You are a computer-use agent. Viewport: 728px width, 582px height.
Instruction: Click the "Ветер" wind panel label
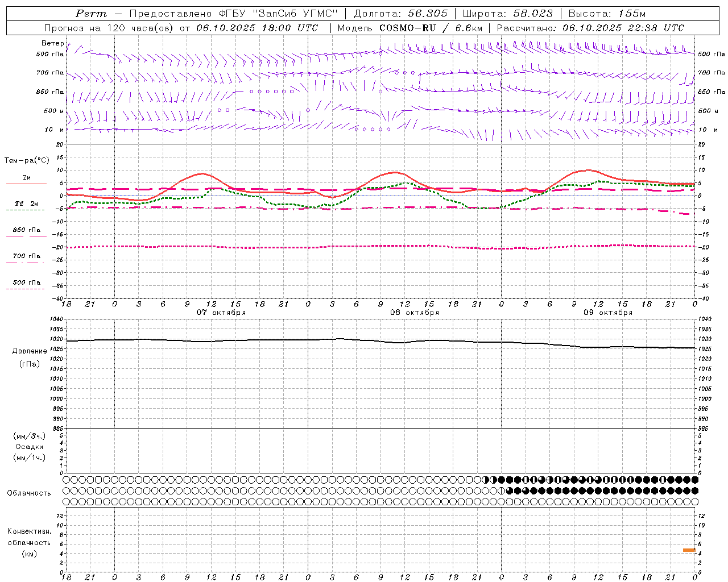pos(53,43)
